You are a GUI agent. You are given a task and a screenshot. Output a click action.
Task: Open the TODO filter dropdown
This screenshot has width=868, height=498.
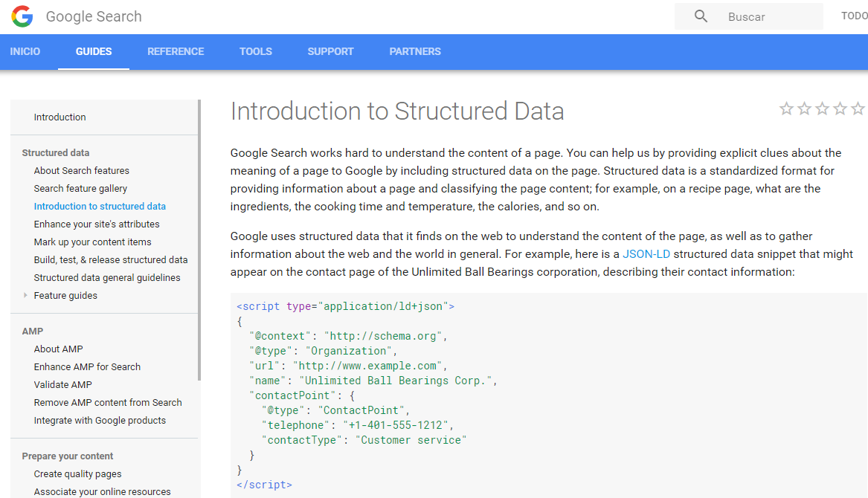(x=854, y=16)
